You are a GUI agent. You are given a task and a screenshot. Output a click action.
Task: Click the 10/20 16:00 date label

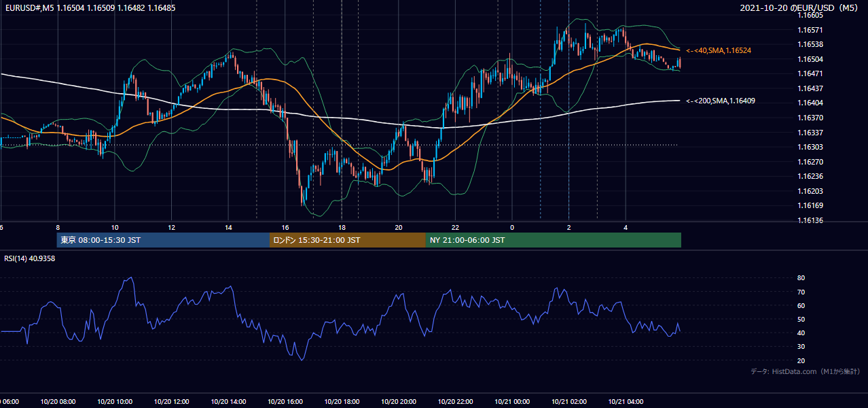coord(285,402)
